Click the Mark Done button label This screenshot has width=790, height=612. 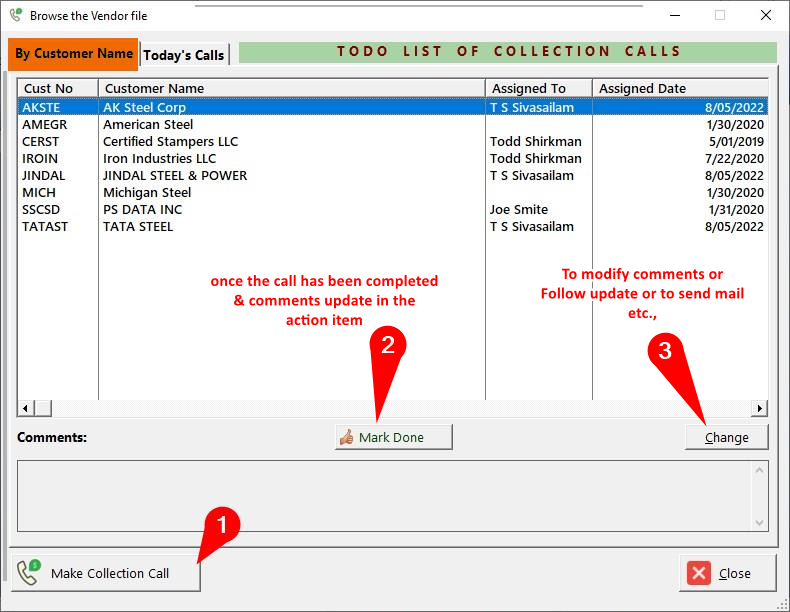[x=391, y=437]
